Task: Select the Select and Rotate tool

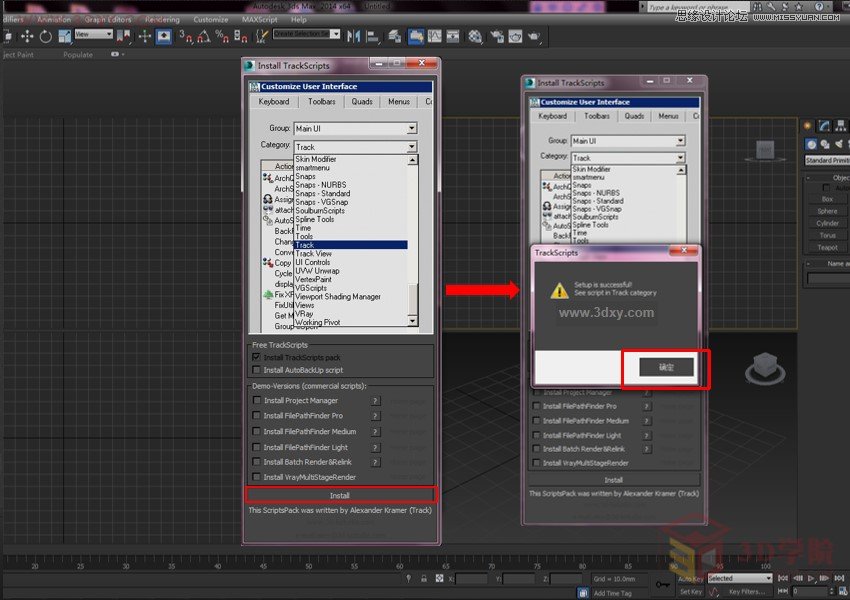Action: tap(46, 37)
